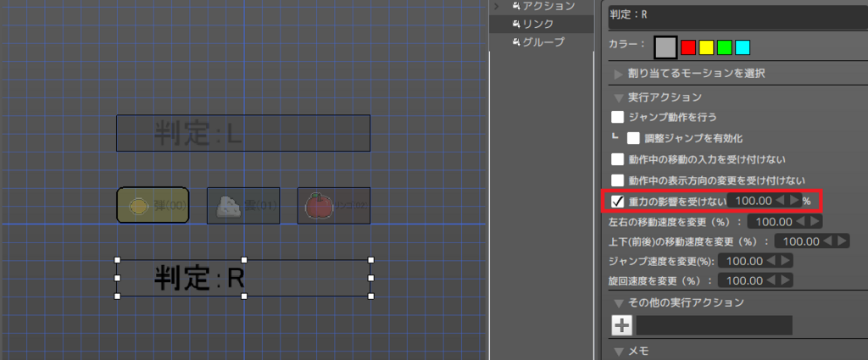Increase 旋回速度 with right arrow
This screenshot has height=360, width=868.
(785, 280)
